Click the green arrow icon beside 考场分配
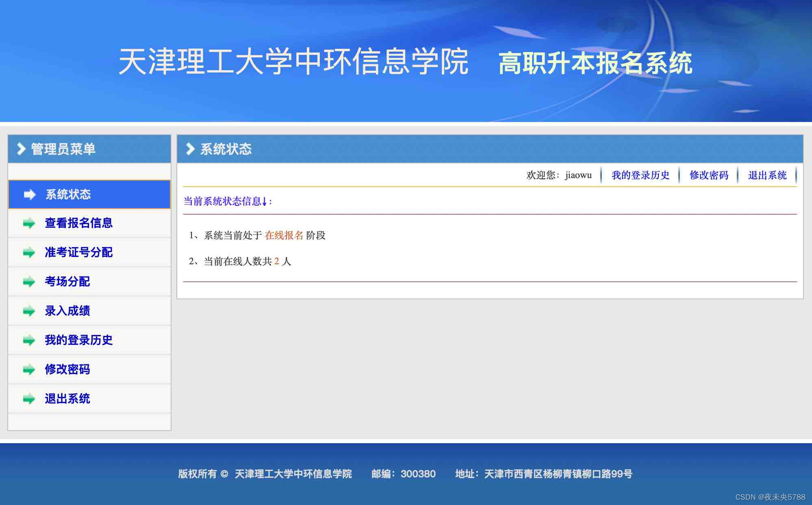The height and width of the screenshot is (505, 812). (x=29, y=282)
